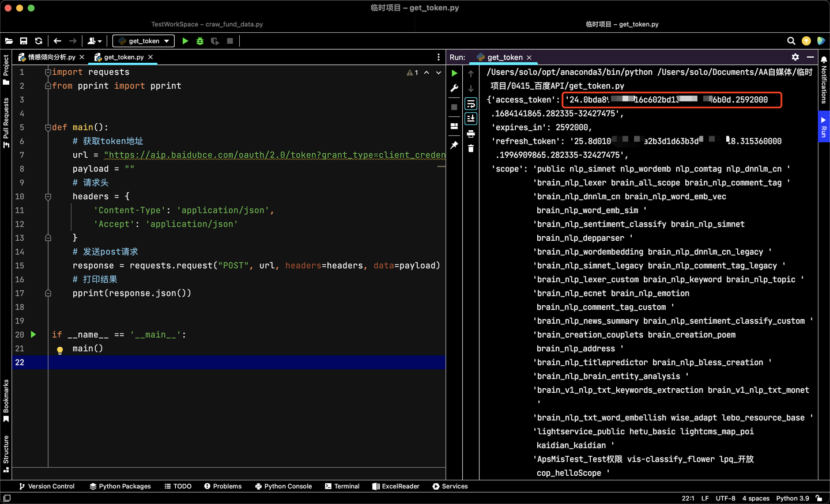Open Bookmarks side panel
This screenshot has height=504, width=830.
click(6, 401)
